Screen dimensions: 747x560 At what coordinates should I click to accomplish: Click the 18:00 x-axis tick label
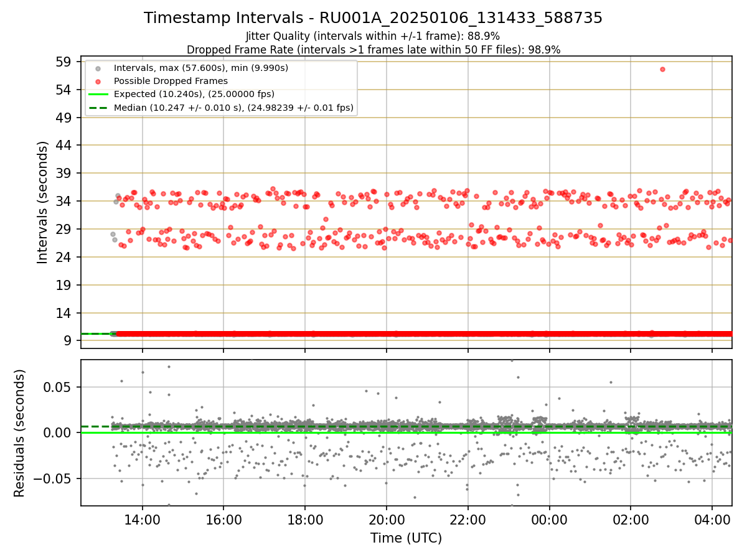pyautogui.click(x=305, y=519)
